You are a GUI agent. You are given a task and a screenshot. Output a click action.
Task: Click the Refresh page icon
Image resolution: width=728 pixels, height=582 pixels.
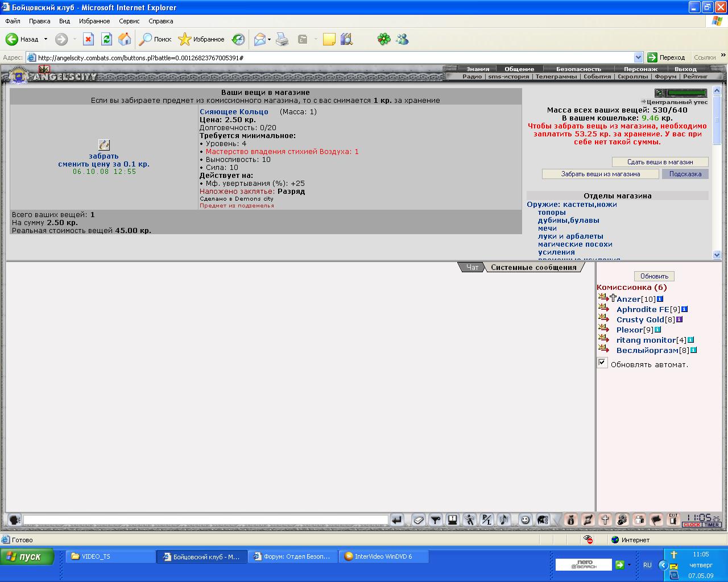click(106, 39)
